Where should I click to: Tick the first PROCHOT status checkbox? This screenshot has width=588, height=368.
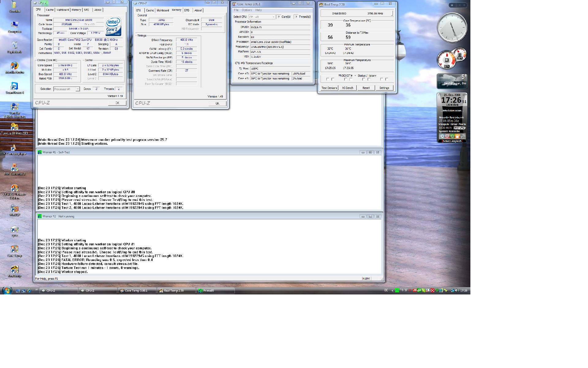(x=328, y=79)
